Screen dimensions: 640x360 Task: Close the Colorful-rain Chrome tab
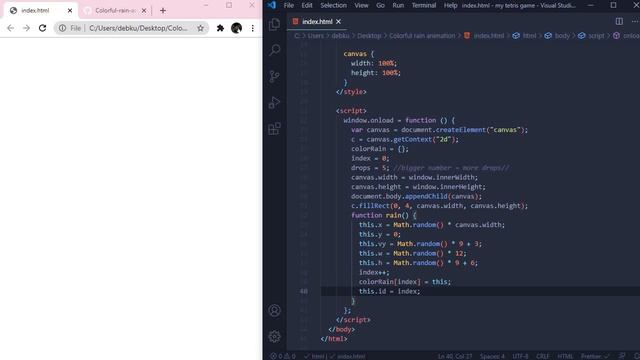click(144, 11)
